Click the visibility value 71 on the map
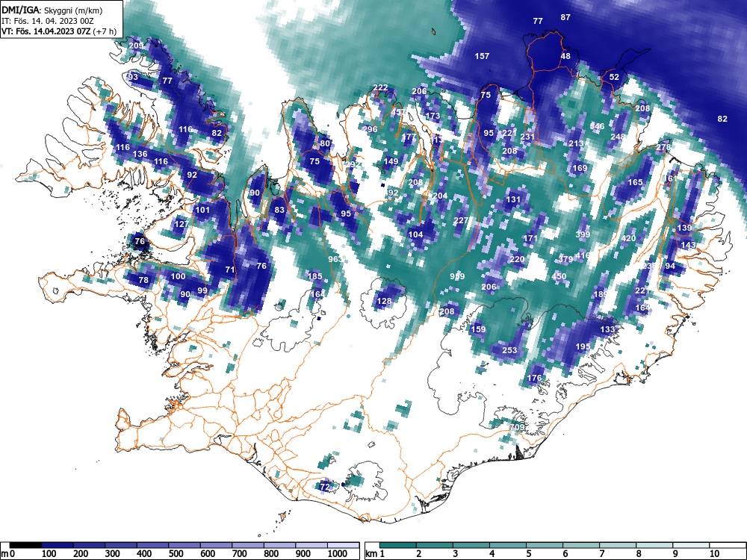This screenshot has width=747, height=560. click(230, 270)
